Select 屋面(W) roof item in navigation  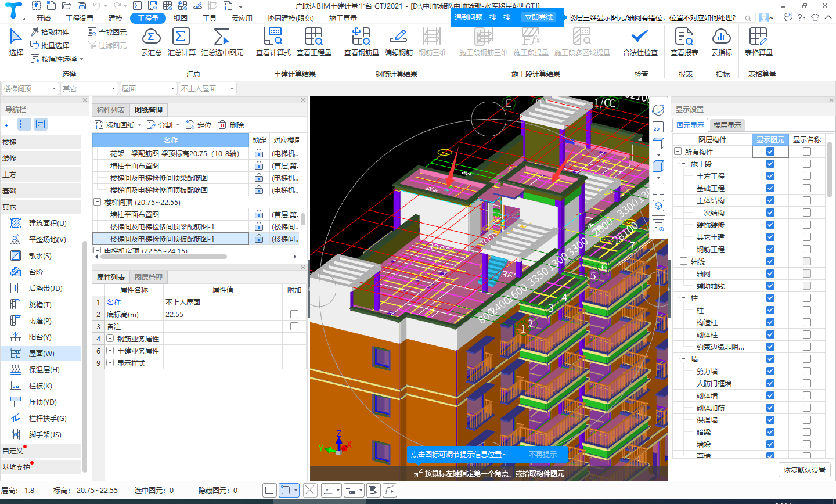point(41,353)
